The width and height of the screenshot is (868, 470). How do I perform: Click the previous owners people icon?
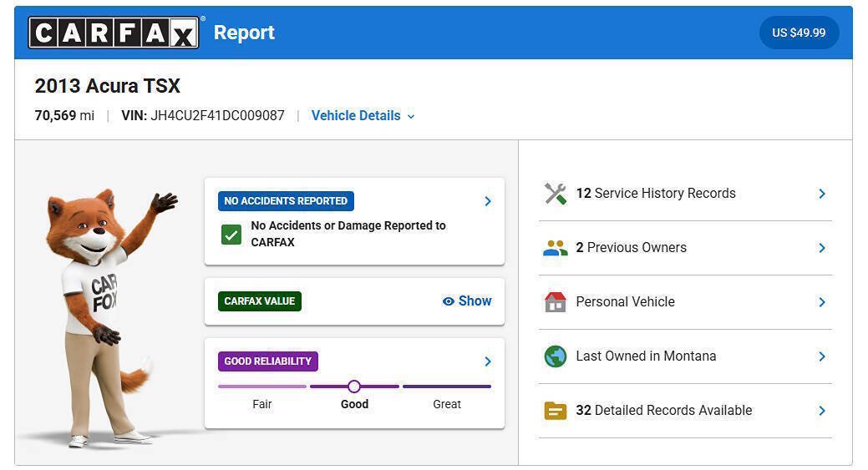556,248
